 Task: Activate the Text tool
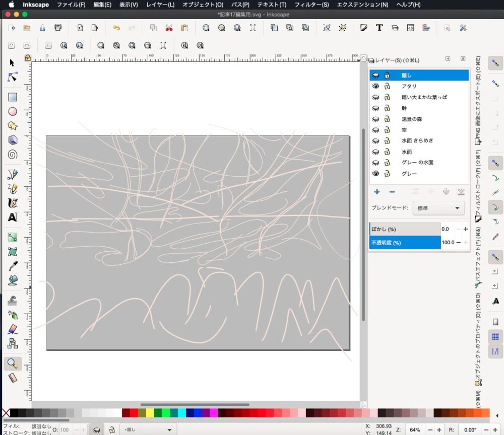pos(13,218)
